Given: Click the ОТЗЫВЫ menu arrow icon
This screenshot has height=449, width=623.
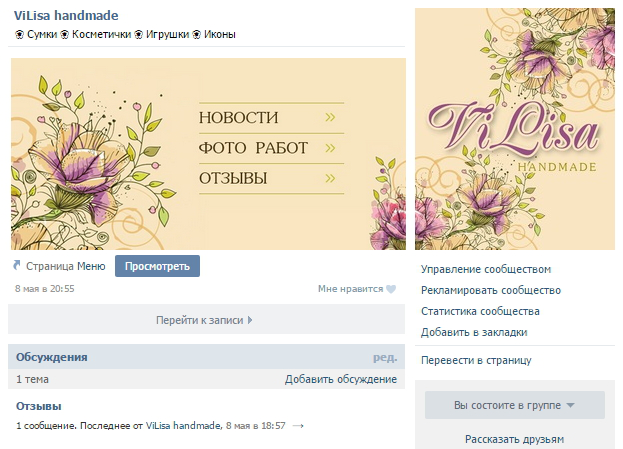Looking at the screenshot, I should click(330, 178).
